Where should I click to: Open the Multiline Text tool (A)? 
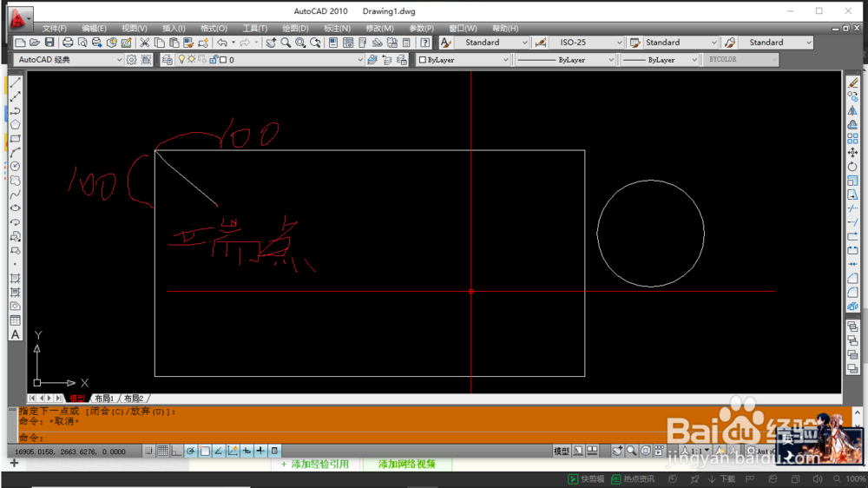(x=16, y=334)
